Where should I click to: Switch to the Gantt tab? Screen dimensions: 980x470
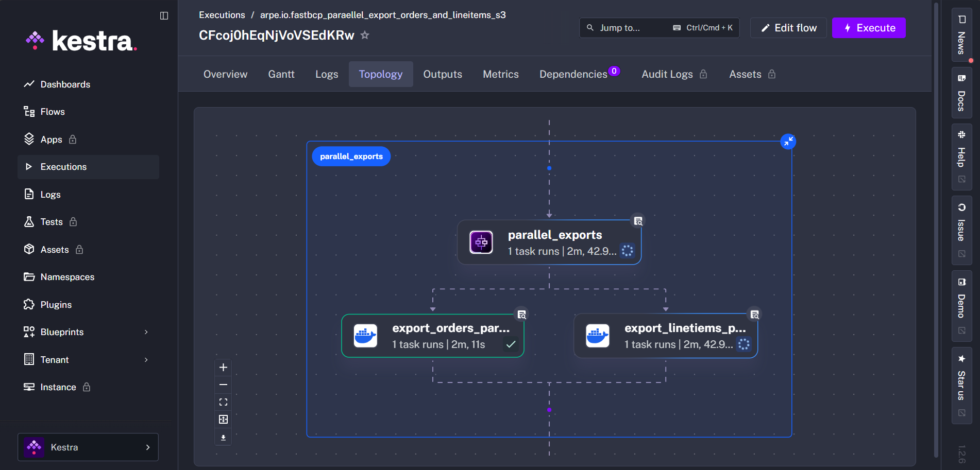pos(281,74)
